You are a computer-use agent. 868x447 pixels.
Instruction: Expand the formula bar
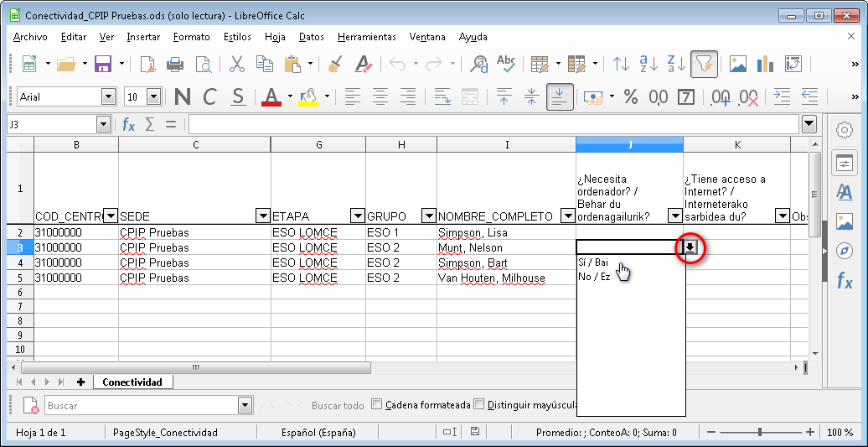(x=809, y=125)
